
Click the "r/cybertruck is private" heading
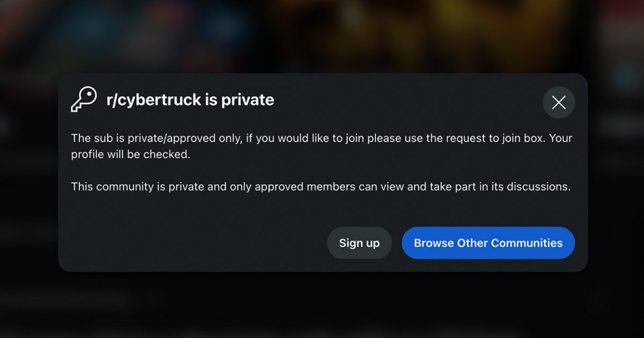pyautogui.click(x=190, y=100)
